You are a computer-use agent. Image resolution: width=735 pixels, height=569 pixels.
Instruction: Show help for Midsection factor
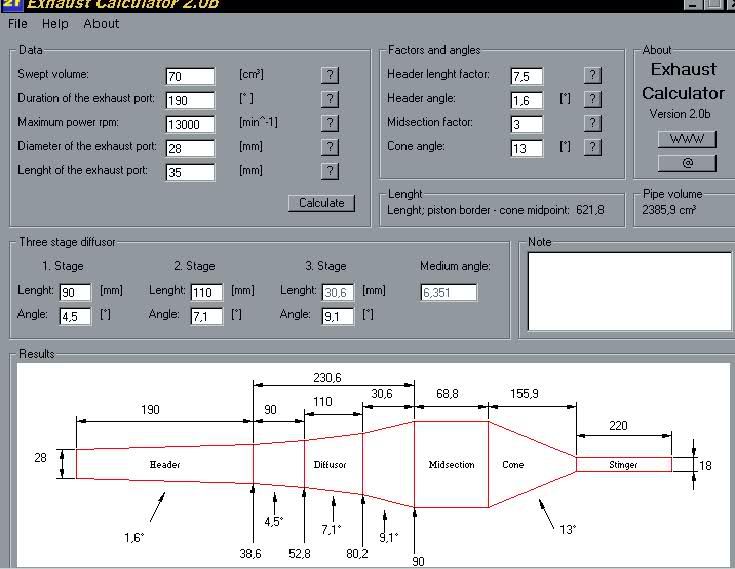593,123
